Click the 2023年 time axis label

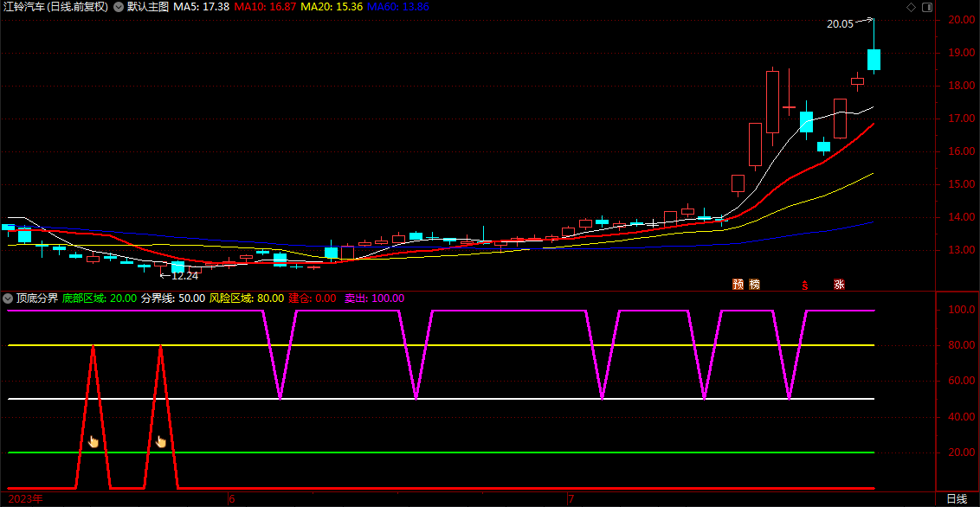pos(24,499)
